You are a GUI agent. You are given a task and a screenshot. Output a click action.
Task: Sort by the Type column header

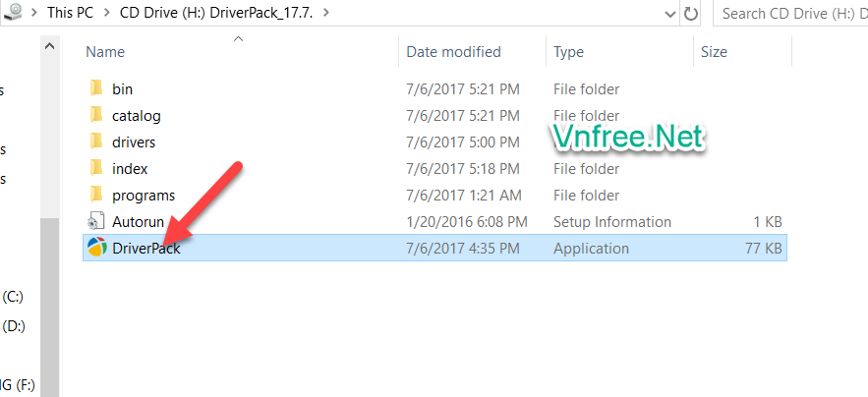[568, 52]
